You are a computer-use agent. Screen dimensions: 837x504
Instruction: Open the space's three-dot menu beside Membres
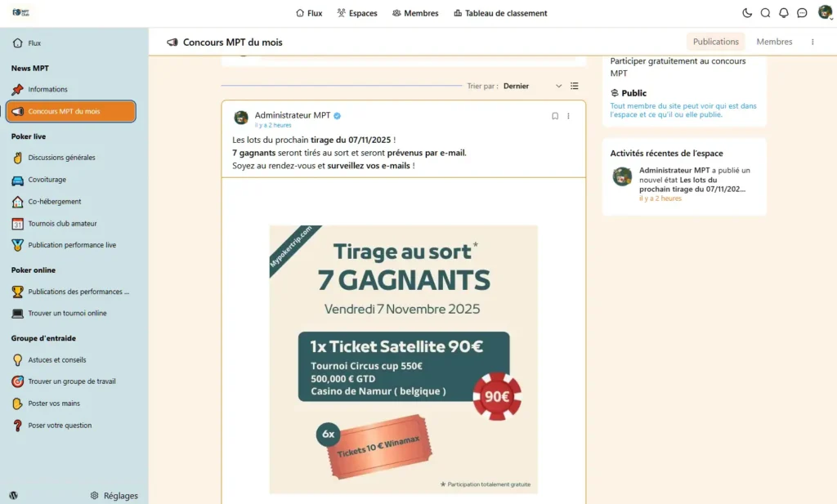(812, 42)
